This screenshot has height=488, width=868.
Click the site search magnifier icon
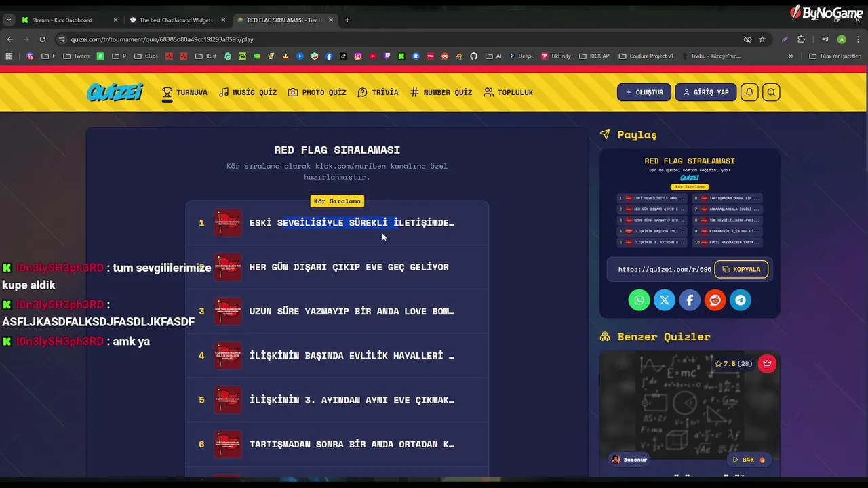[x=771, y=92]
